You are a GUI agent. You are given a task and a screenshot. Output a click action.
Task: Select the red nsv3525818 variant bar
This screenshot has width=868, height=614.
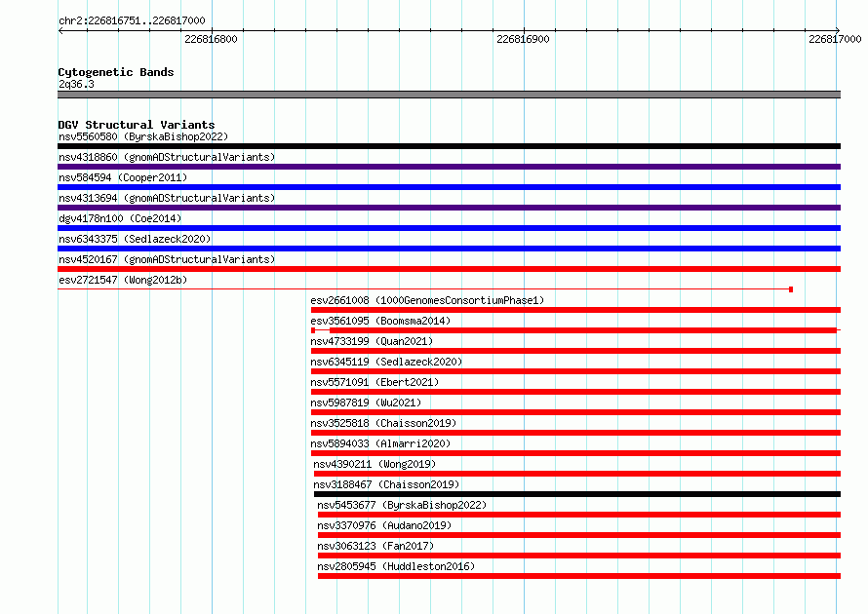[x=575, y=433]
